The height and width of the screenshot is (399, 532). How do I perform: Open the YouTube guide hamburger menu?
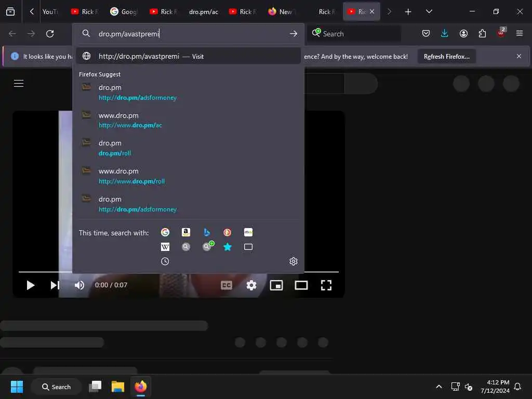19,83
